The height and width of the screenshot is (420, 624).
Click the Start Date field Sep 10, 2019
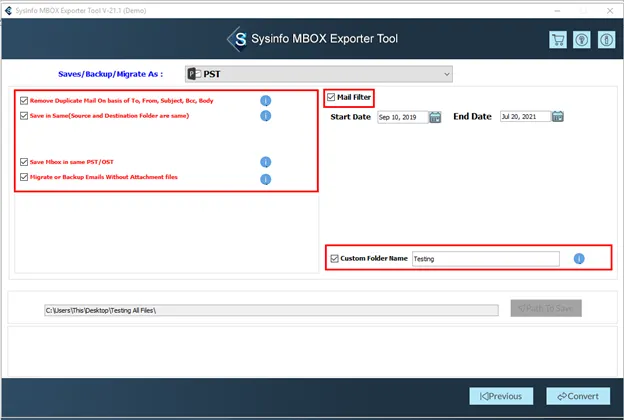[x=402, y=117]
